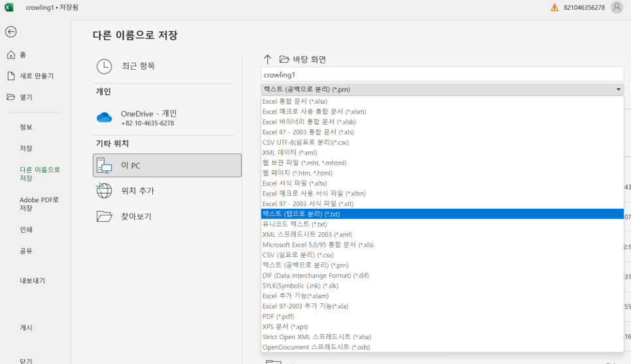Select highlighted 텍스트 (탭으로 분리) (*.txt)
The height and width of the screenshot is (364, 631).
coord(442,214)
